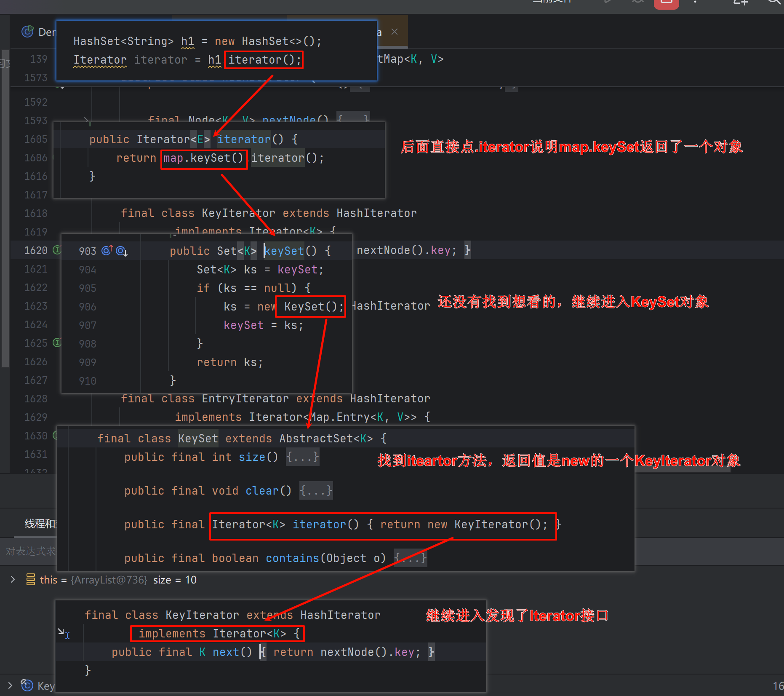The height and width of the screenshot is (696, 784).
Task: Expand the Key node at the bottom
Action: pos(10,685)
